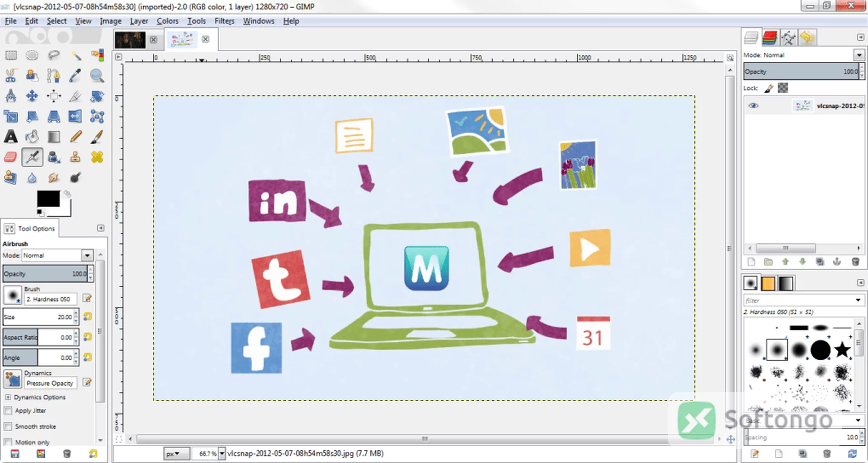The image size is (868, 463).
Task: Open the zoom percentage dropdown
Action: [x=222, y=453]
